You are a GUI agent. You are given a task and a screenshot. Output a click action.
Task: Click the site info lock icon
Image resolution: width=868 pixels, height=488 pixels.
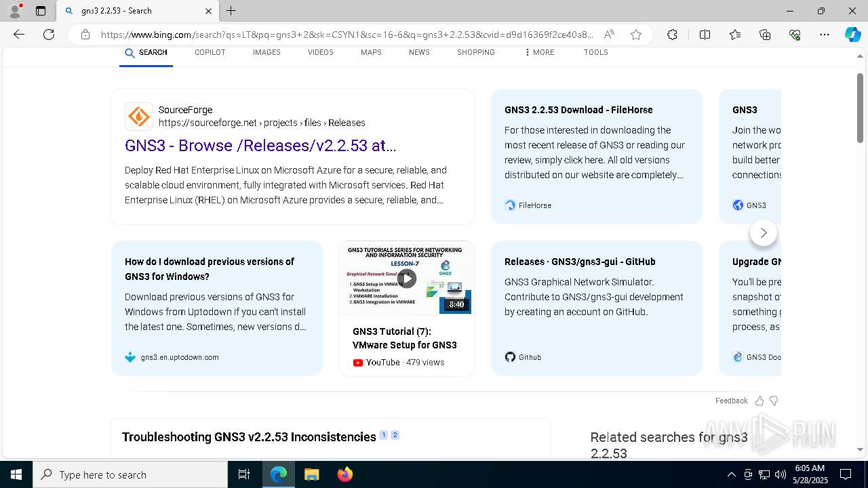(x=85, y=35)
